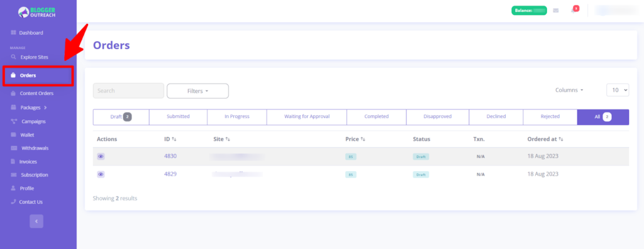Expand the Packages submenu in sidebar

coord(28,108)
